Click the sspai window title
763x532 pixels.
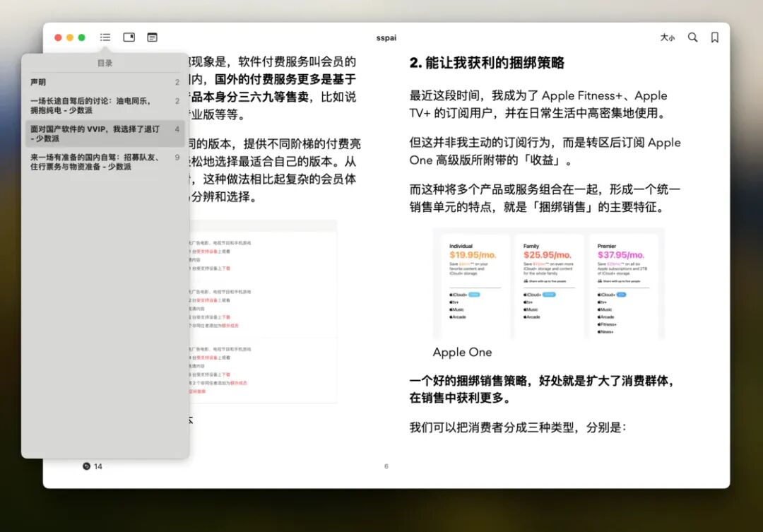click(386, 37)
